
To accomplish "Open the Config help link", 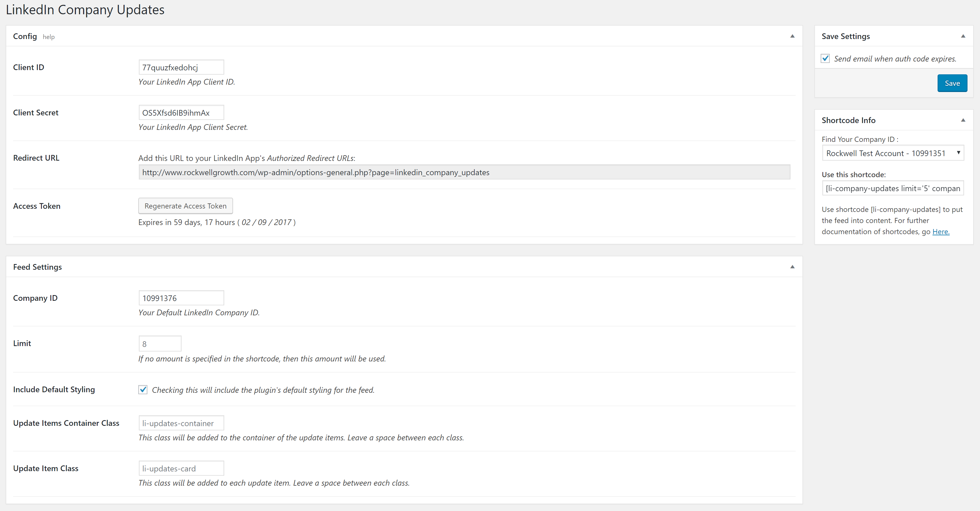I will click(49, 37).
